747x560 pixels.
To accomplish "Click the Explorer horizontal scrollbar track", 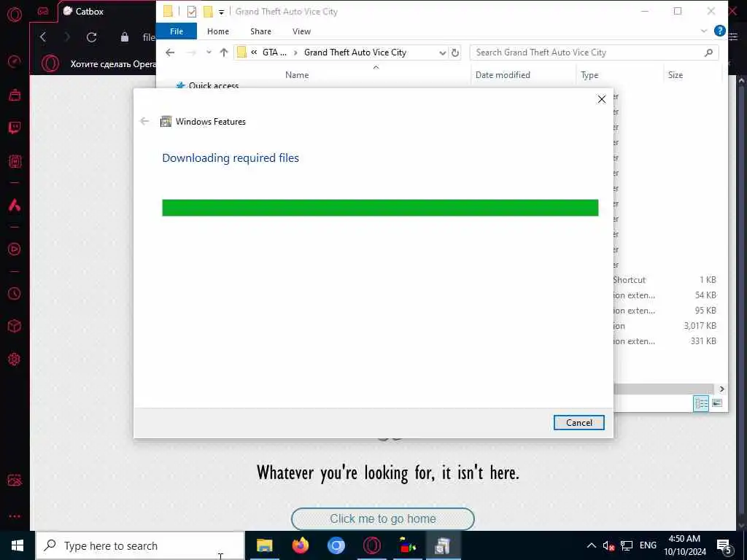I will tap(664, 389).
